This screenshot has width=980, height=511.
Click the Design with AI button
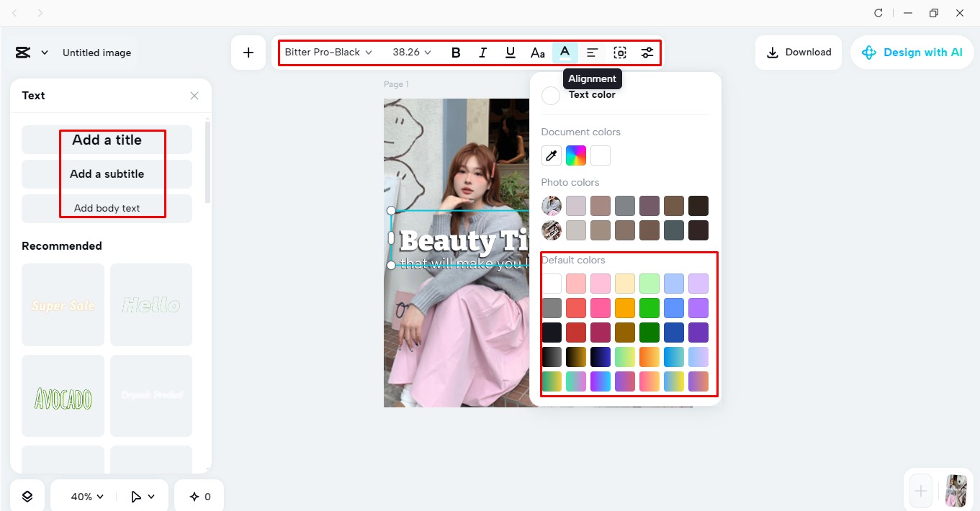click(912, 52)
